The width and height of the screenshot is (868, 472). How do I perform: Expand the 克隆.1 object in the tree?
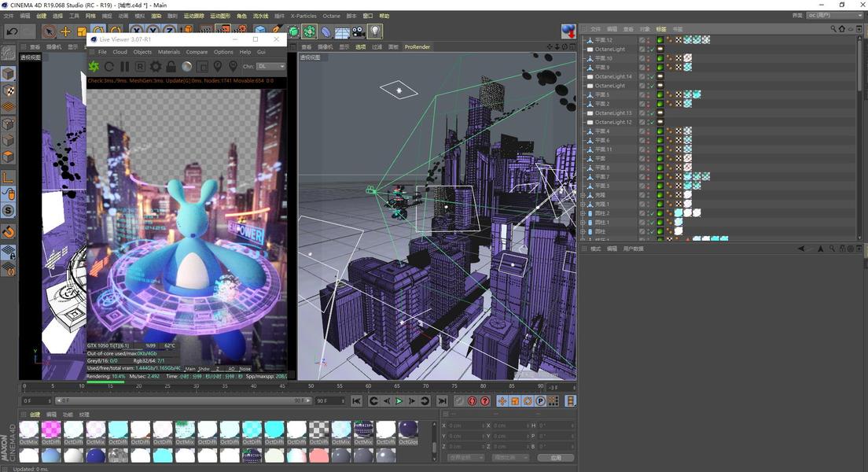[583, 204]
